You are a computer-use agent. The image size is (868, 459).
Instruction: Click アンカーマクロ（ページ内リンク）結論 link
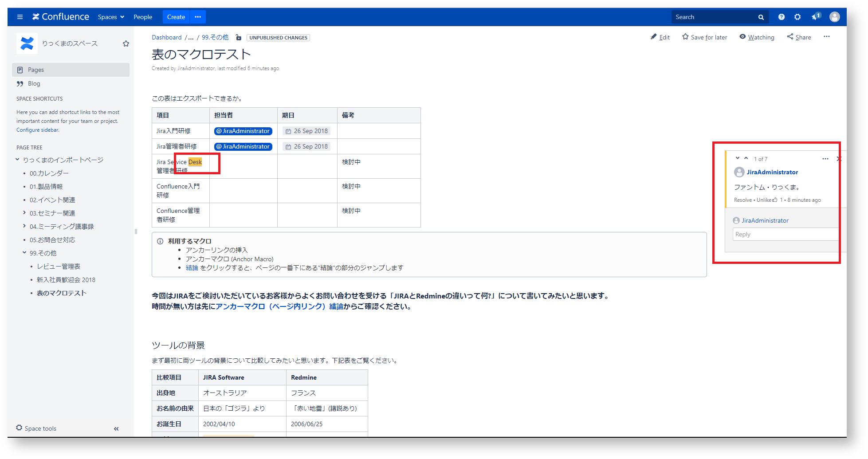click(x=279, y=306)
